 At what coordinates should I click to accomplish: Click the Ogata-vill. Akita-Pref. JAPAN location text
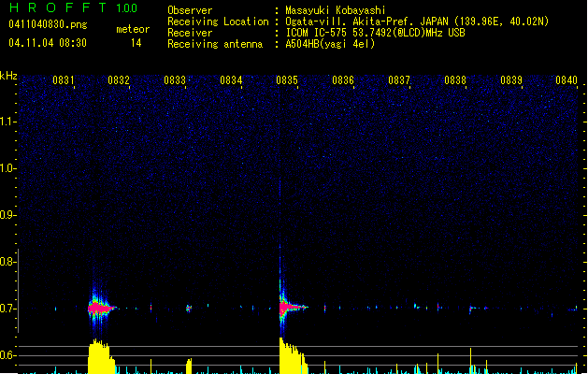(x=417, y=22)
